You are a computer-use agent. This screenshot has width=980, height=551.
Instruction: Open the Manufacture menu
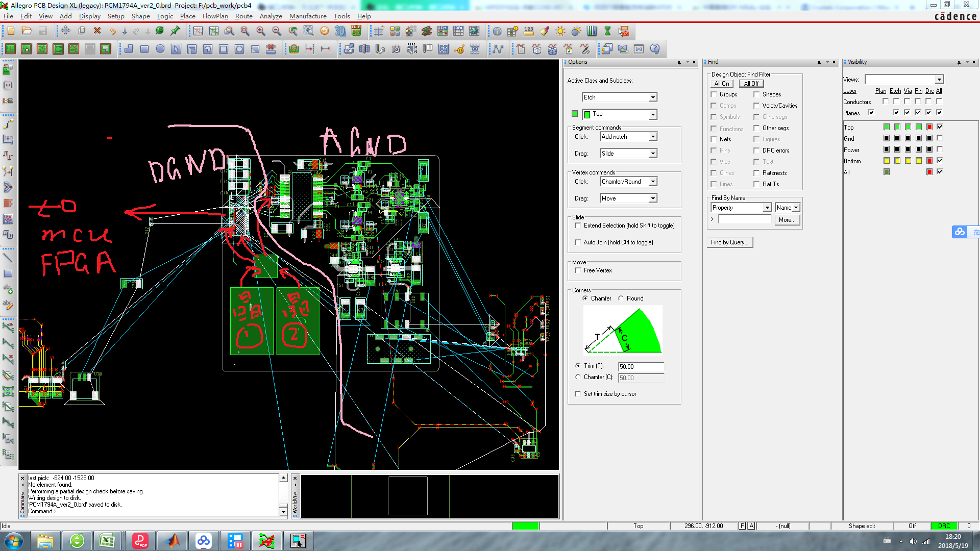point(307,16)
